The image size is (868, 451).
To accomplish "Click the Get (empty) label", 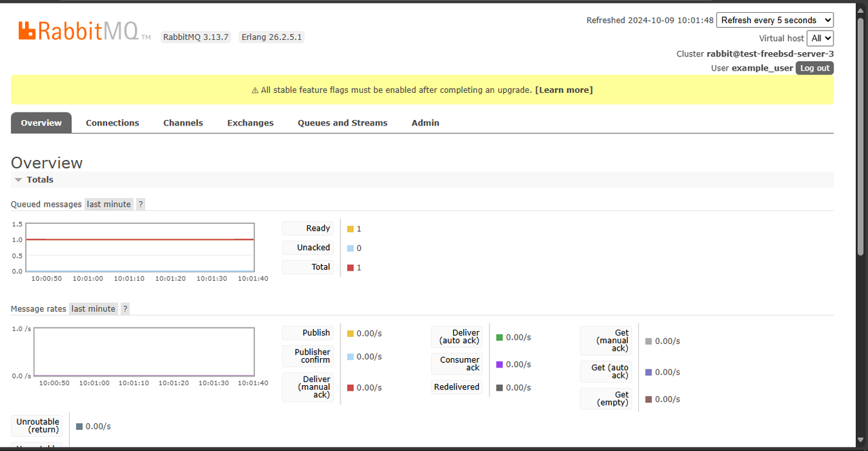I will click(x=606, y=399).
